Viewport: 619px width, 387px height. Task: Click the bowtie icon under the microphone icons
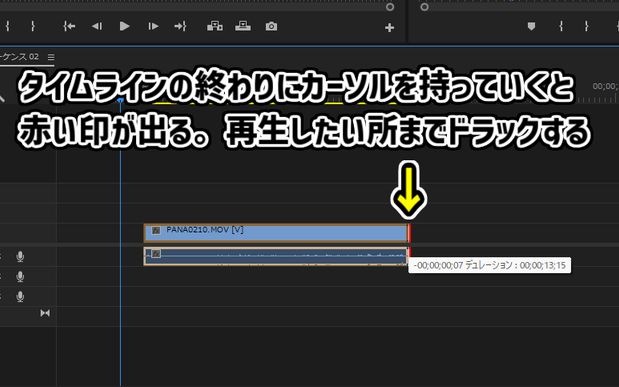45,313
